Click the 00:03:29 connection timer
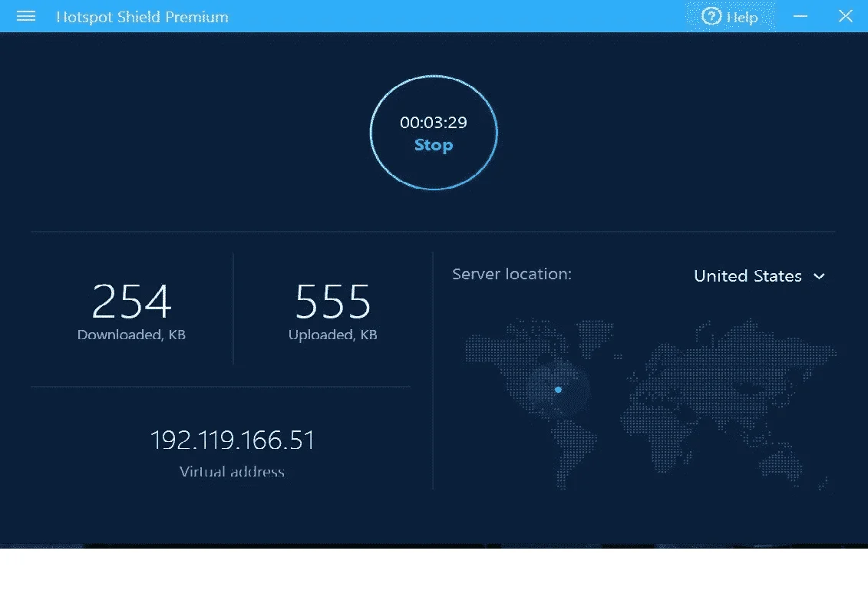 [434, 122]
